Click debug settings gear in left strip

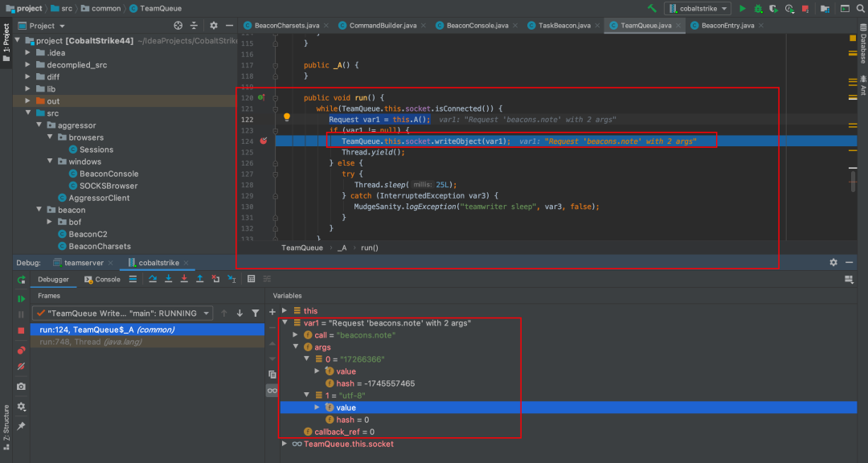tap(21, 407)
